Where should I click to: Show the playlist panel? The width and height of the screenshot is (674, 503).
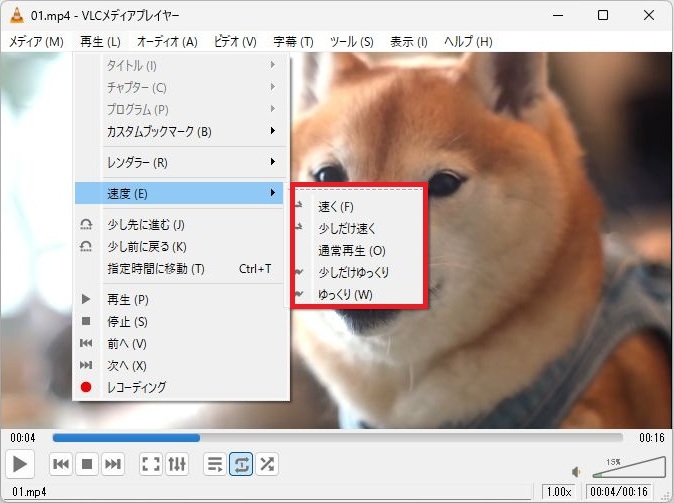coord(214,464)
